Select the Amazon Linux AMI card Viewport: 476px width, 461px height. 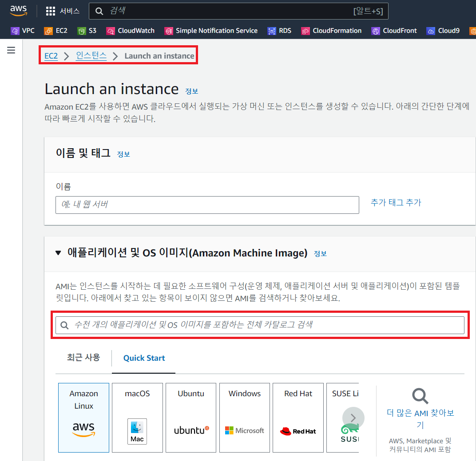pos(83,418)
